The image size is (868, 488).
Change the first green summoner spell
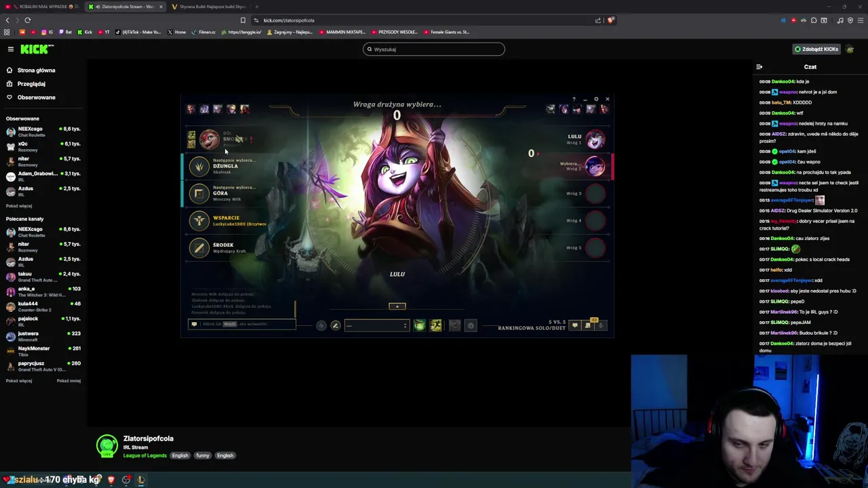click(420, 326)
